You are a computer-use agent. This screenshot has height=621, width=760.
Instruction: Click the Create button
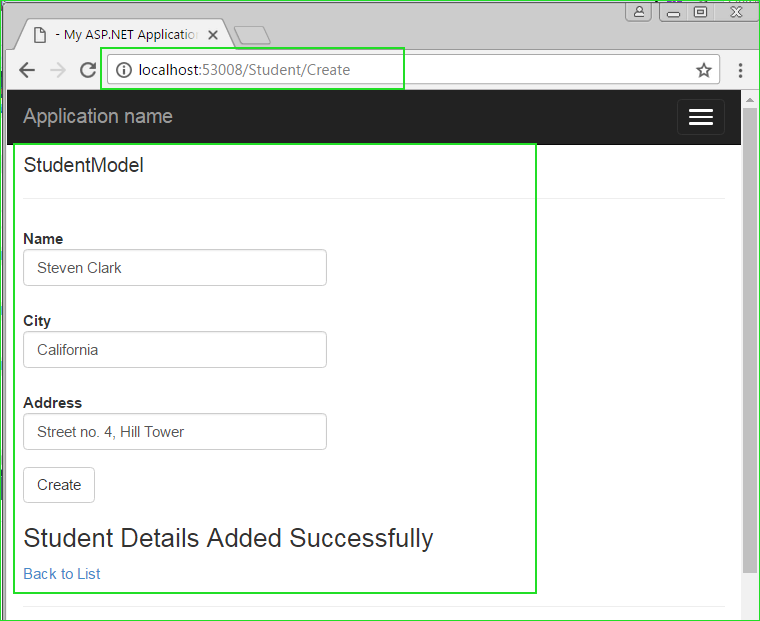pyautogui.click(x=59, y=485)
